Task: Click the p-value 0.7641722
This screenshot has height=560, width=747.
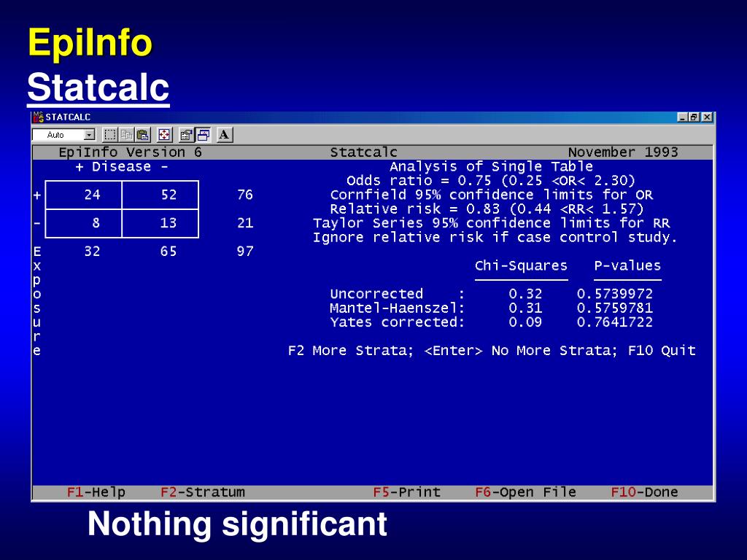Action: coord(614,322)
